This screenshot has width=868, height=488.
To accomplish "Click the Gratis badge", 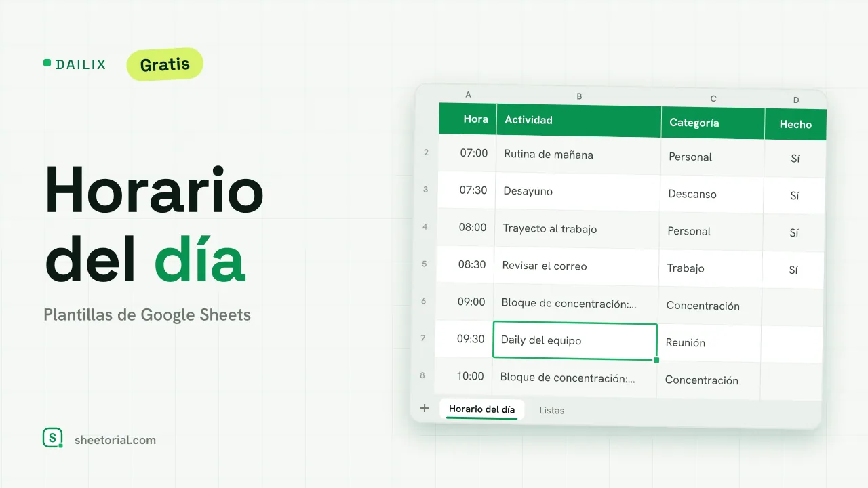I will click(165, 64).
